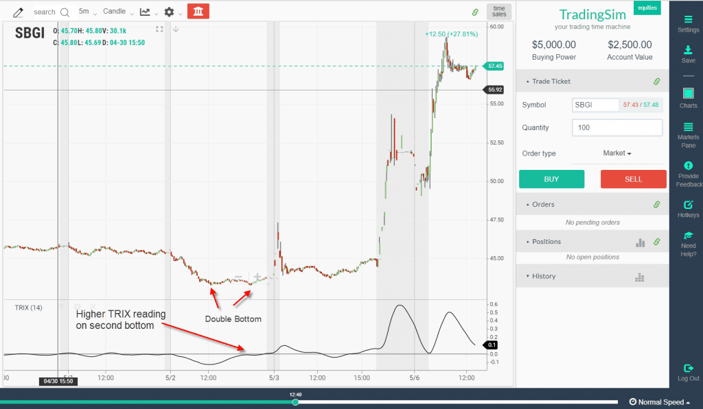This screenshot has width=703, height=409.
Task: Click the playback timeline slider handle
Action: [x=295, y=402]
